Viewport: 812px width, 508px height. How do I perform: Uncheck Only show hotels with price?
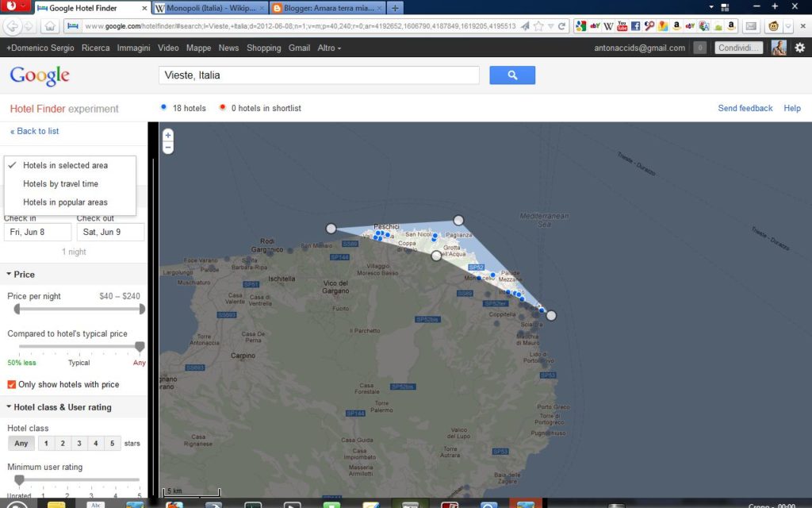[12, 384]
